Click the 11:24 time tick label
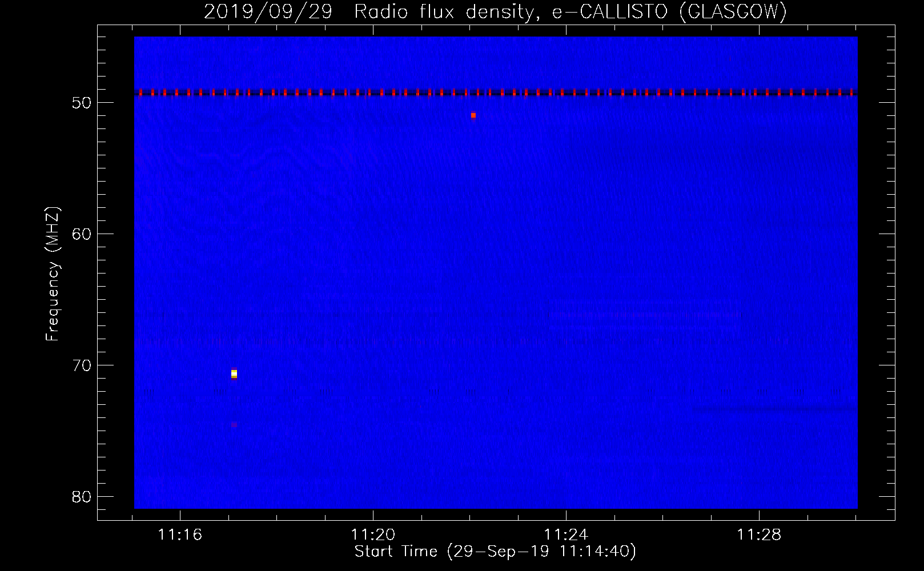Screen dimensions: 924x571 (x=566, y=535)
